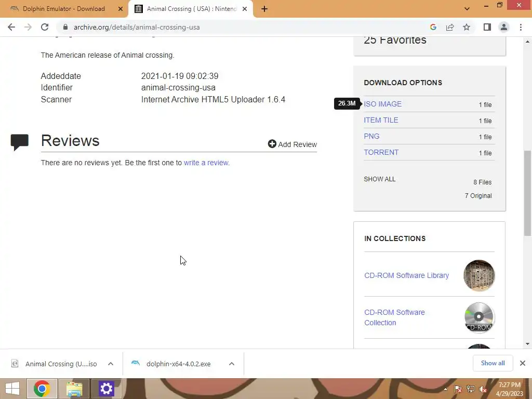This screenshot has width=532, height=399.
Task: Close the Dolphin Emulator tab
Action: [120, 9]
